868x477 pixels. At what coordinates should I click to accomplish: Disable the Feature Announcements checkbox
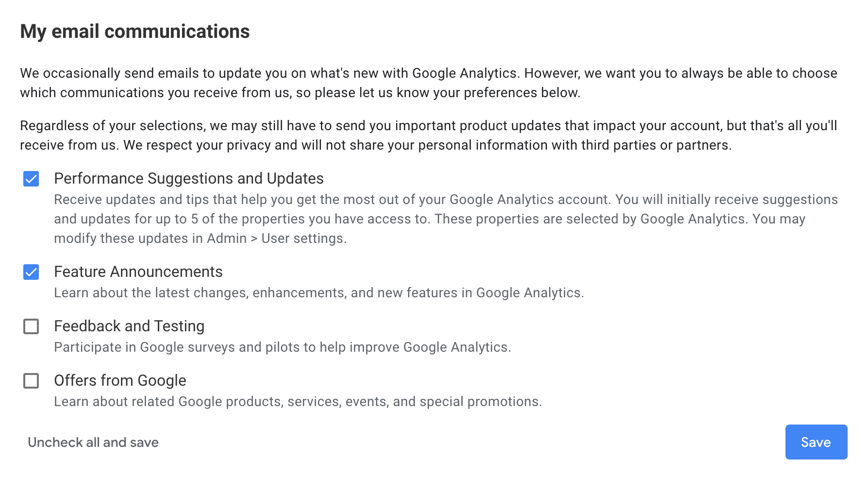pos(31,272)
